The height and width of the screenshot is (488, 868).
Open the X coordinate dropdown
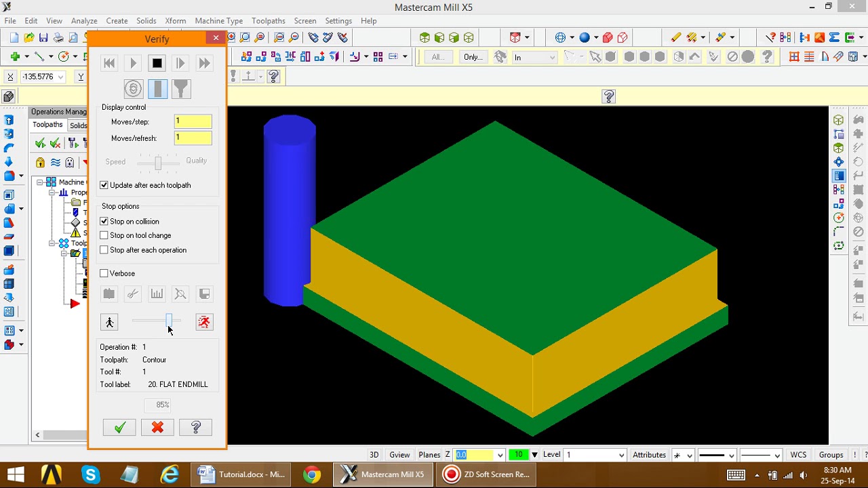(x=61, y=77)
